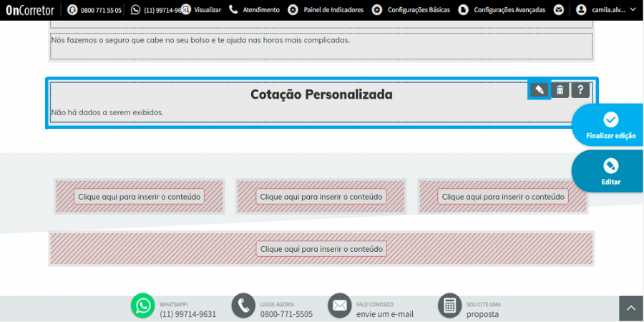
Task: Click the calculator Solicite uma proposta icon
Action: [x=450, y=306]
